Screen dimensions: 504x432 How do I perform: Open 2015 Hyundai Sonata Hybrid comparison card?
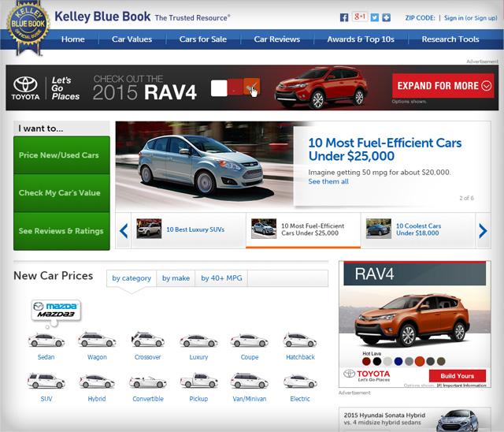[415, 419]
